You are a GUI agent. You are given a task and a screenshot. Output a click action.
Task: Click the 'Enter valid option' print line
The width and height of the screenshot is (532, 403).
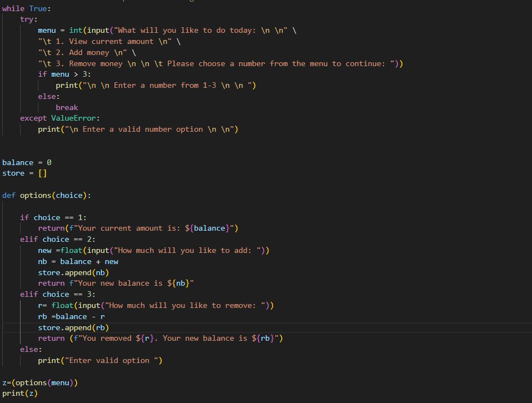pos(100,361)
